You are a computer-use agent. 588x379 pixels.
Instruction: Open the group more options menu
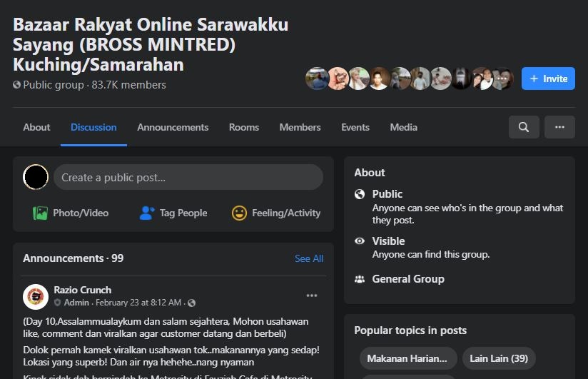(x=559, y=127)
